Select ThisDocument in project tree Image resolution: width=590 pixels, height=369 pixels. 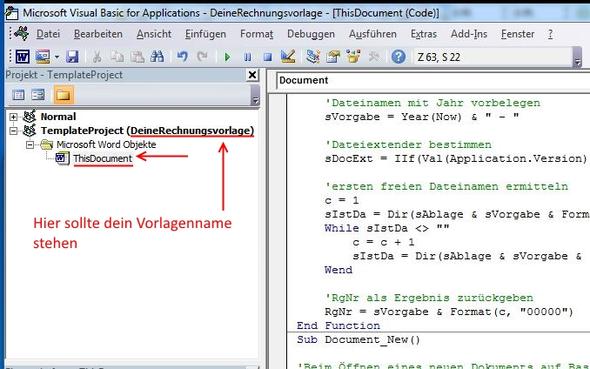coord(103,159)
